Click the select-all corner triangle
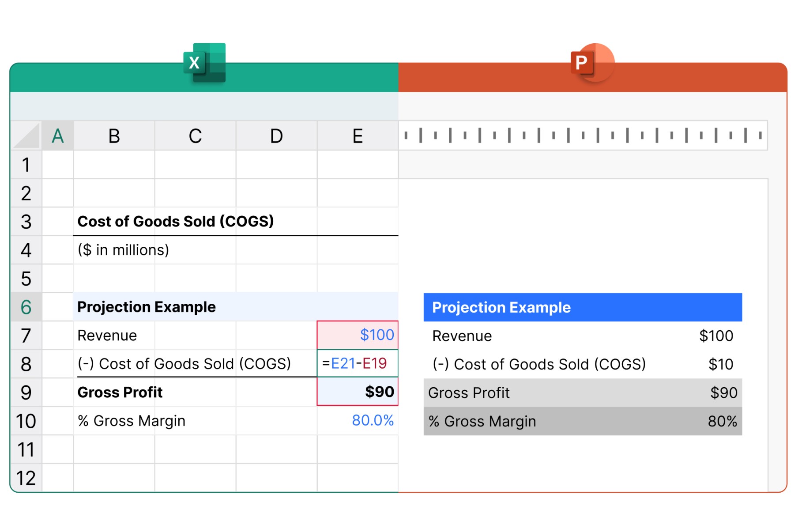798x532 pixels. (26, 136)
